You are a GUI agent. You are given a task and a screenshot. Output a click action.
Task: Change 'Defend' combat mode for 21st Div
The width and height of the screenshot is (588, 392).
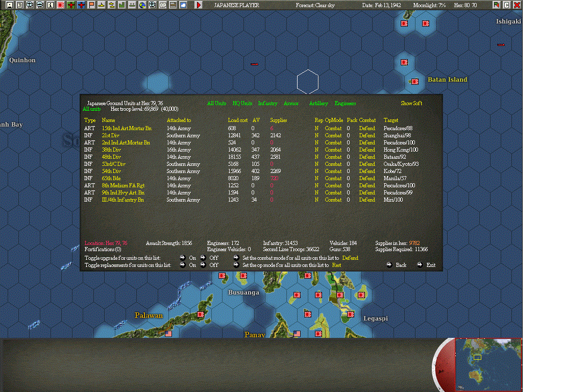tap(367, 135)
